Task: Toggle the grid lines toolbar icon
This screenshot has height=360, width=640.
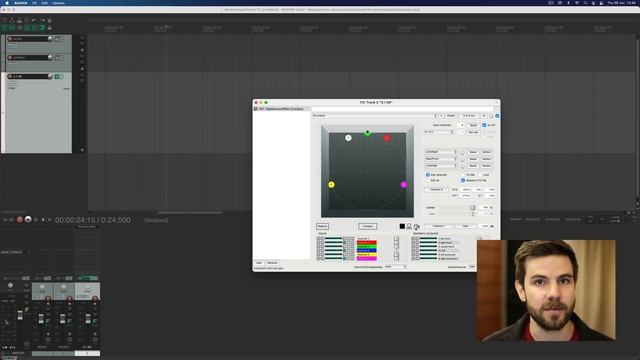Action: (x=34, y=28)
